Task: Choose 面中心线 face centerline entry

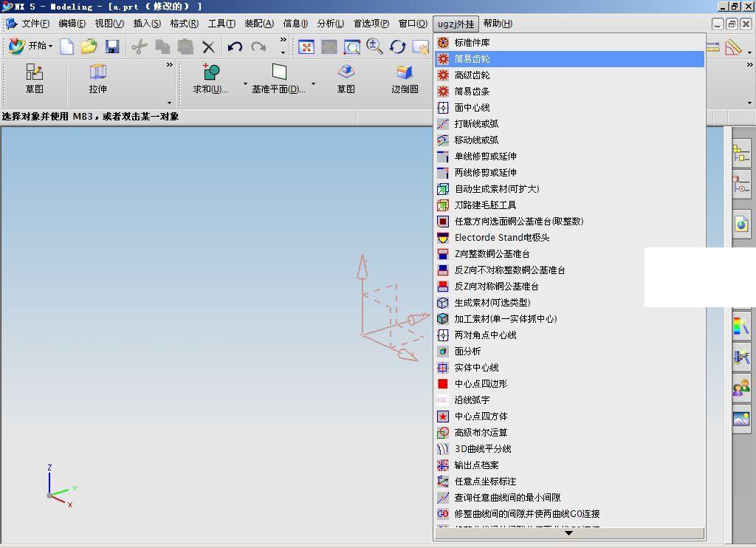Action: (569, 108)
